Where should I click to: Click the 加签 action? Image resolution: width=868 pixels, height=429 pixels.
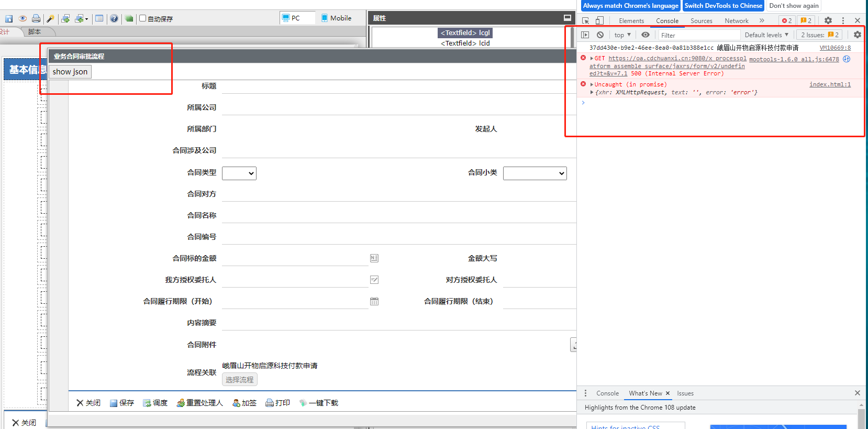click(244, 403)
